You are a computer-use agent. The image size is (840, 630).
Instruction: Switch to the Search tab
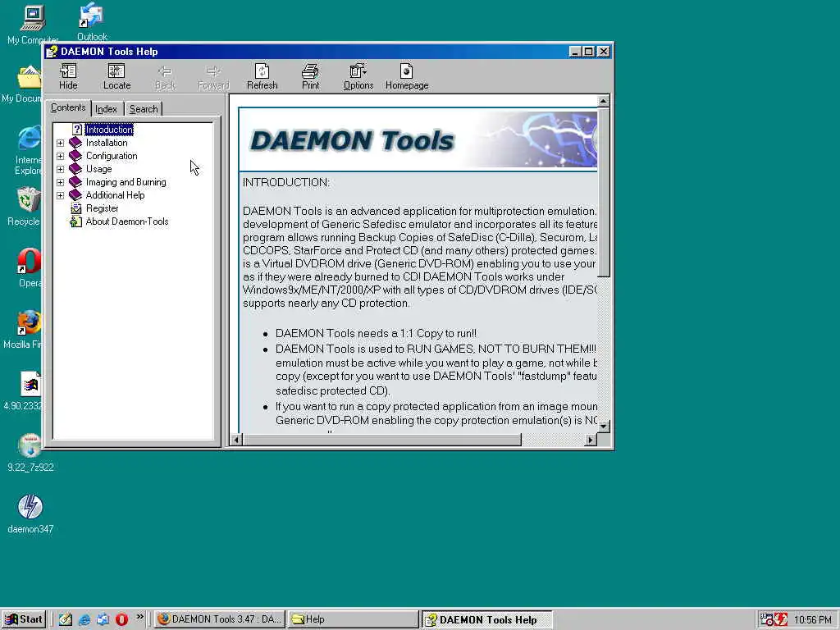click(x=144, y=109)
